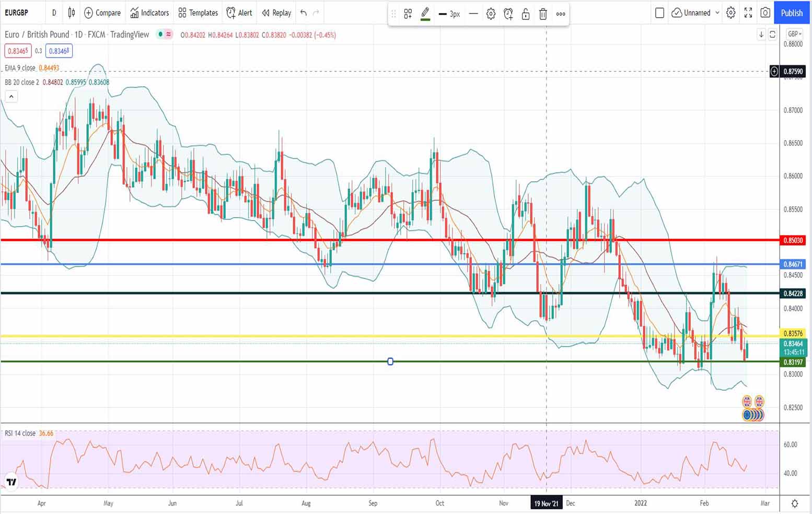The image size is (812, 514).
Task: Enter fullscreen mode
Action: (x=748, y=13)
